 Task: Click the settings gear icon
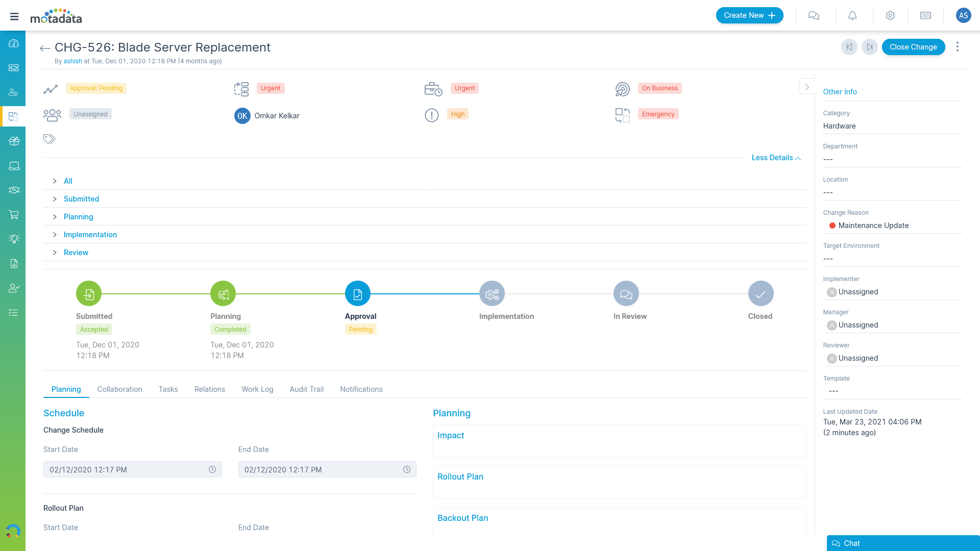pos(890,15)
